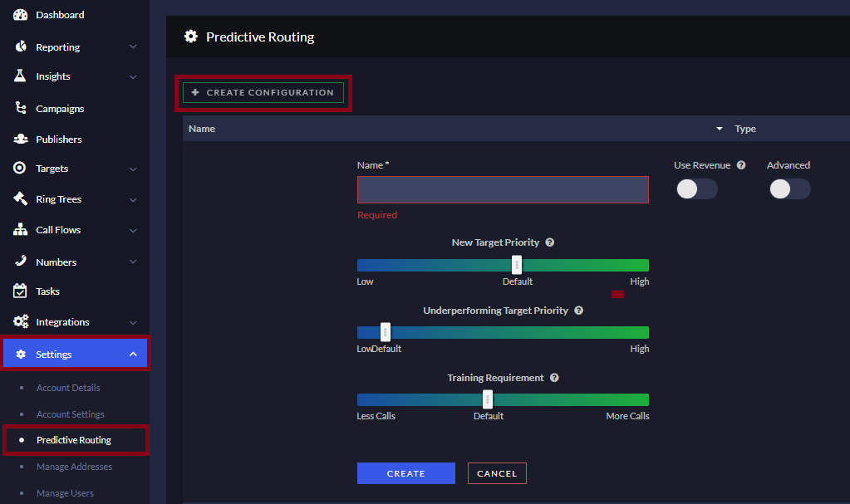
Task: Go to Manage Users page
Action: tap(65, 493)
